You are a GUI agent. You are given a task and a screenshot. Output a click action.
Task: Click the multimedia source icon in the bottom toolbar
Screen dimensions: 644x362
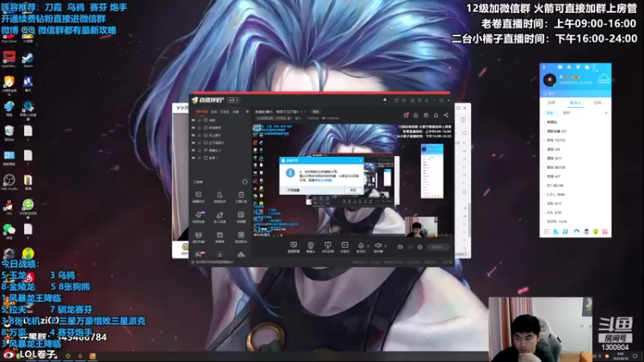[345, 247]
